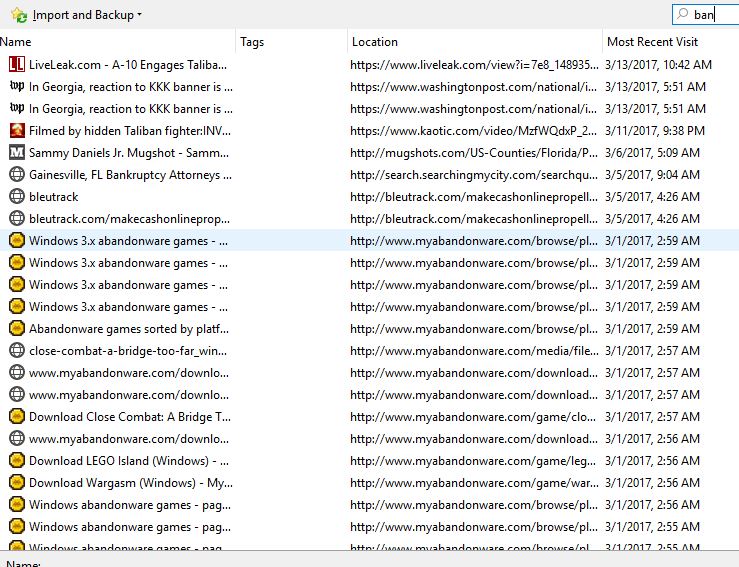Click globe icon next to 'bleutrack' title
Image resolution: width=739 pixels, height=567 pixels.
pos(16,197)
